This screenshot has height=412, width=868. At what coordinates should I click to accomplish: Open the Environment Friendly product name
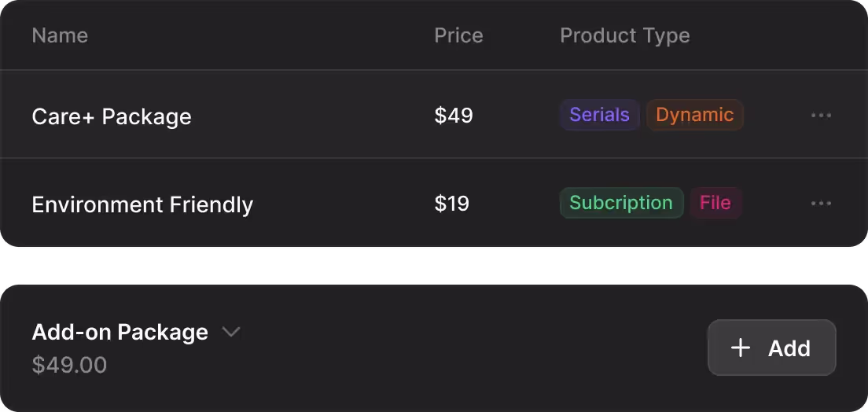coord(142,204)
